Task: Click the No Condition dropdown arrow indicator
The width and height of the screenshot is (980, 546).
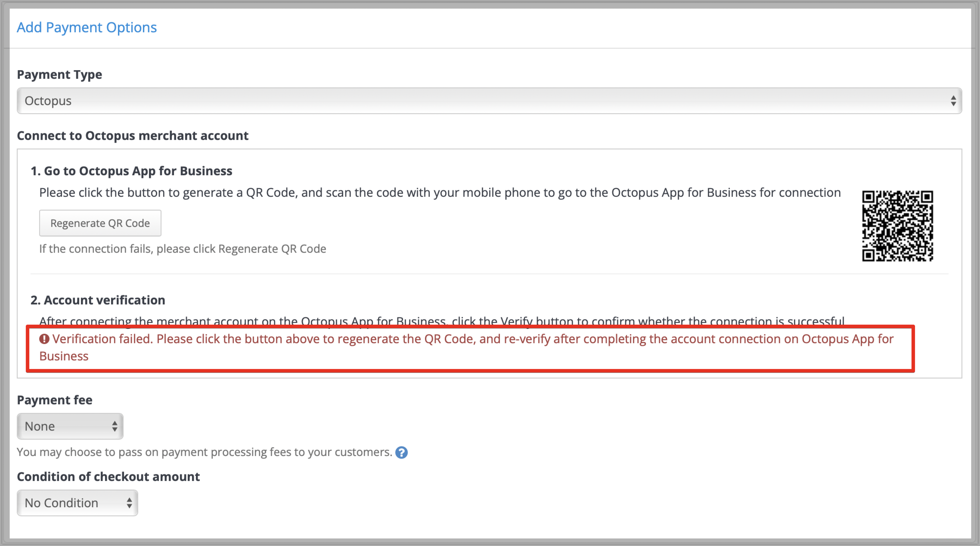Action: click(x=129, y=503)
